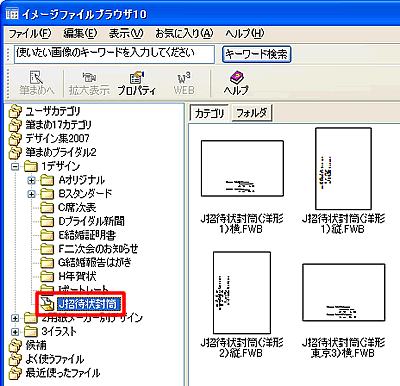Select the よく使うファイル category icon
Image resolution: width=400 pixels, height=386 pixels.
click(15, 359)
